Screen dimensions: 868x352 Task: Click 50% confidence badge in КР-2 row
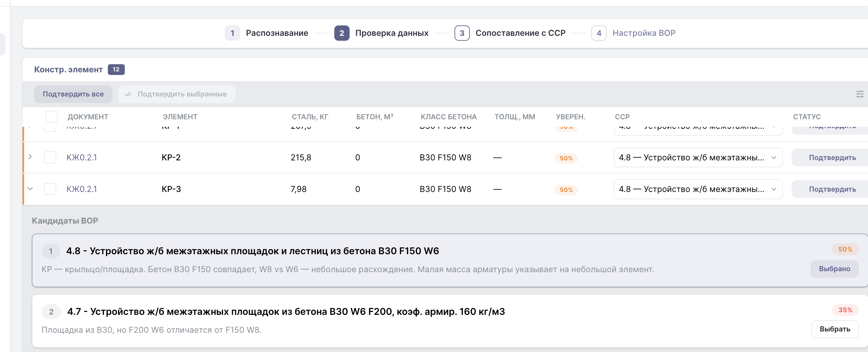click(x=566, y=158)
